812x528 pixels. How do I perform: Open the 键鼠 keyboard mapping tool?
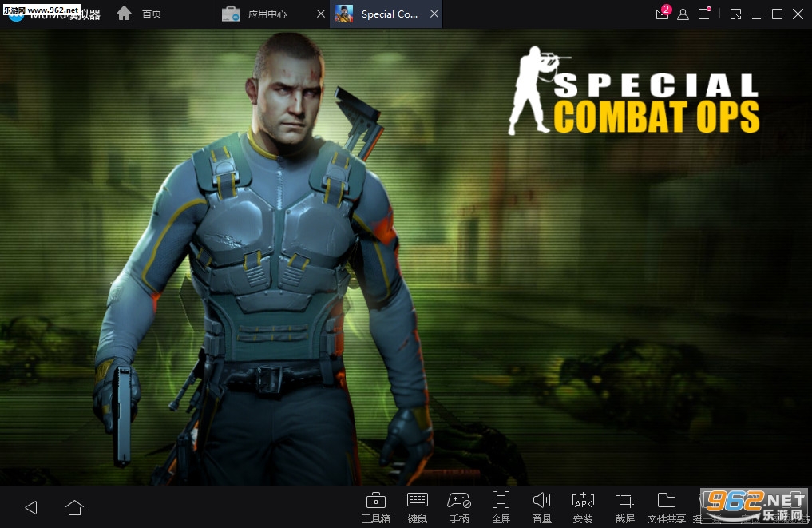pyautogui.click(x=418, y=508)
